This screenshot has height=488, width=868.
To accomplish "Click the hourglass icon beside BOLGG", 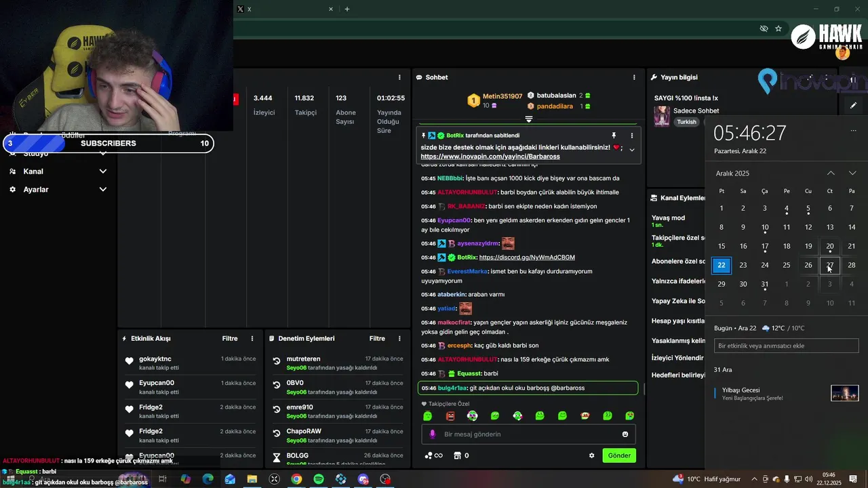I will tap(277, 457).
